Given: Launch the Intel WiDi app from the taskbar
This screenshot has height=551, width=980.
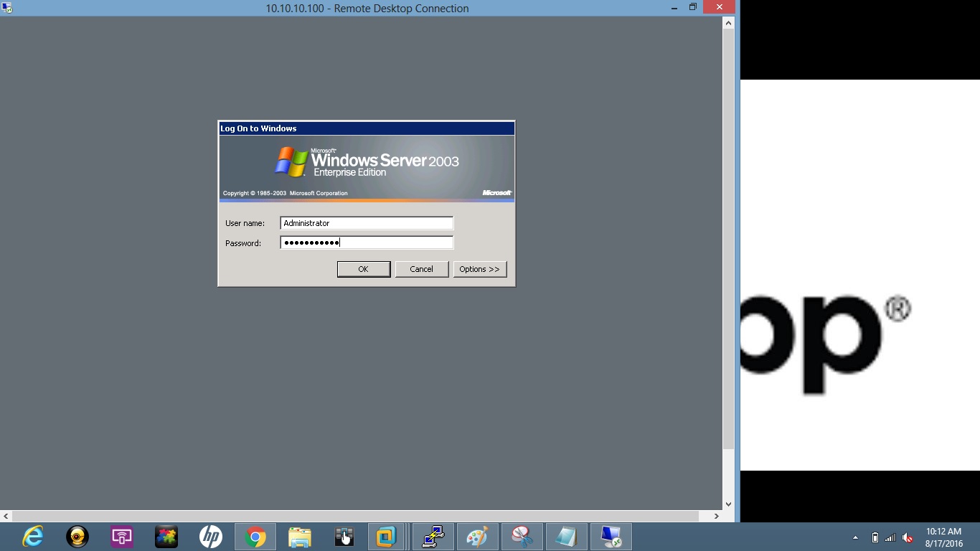Looking at the screenshot, I should click(121, 536).
